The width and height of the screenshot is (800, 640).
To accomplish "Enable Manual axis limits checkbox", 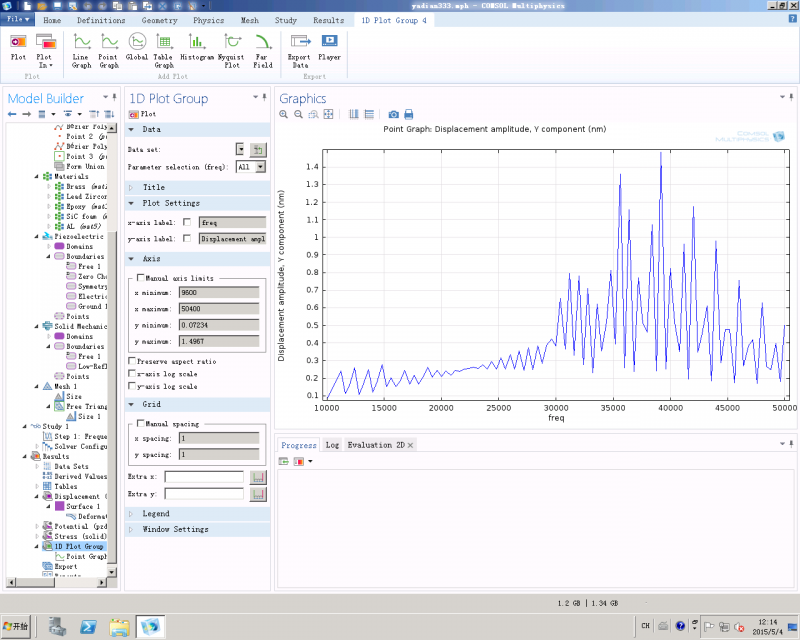I will coord(140,278).
